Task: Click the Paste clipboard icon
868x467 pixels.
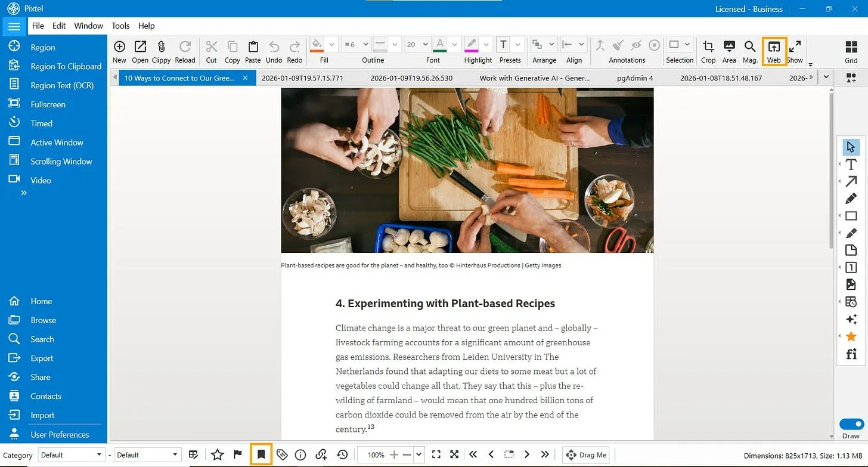Action: 253,47
